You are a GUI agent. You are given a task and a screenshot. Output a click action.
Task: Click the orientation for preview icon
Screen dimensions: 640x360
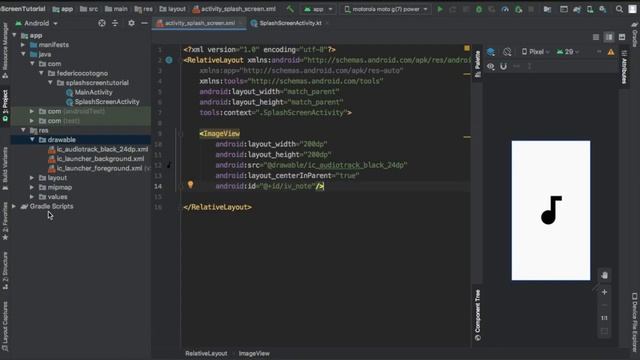click(507, 52)
